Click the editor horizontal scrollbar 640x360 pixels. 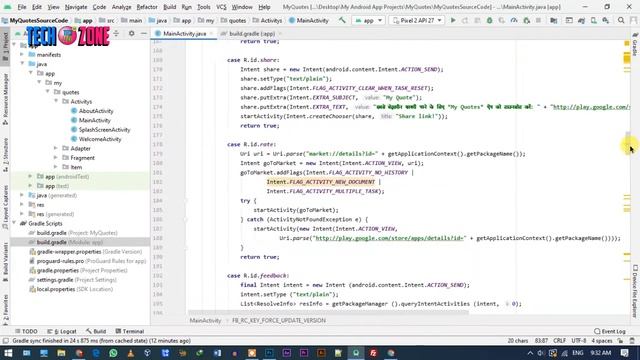click(328, 313)
